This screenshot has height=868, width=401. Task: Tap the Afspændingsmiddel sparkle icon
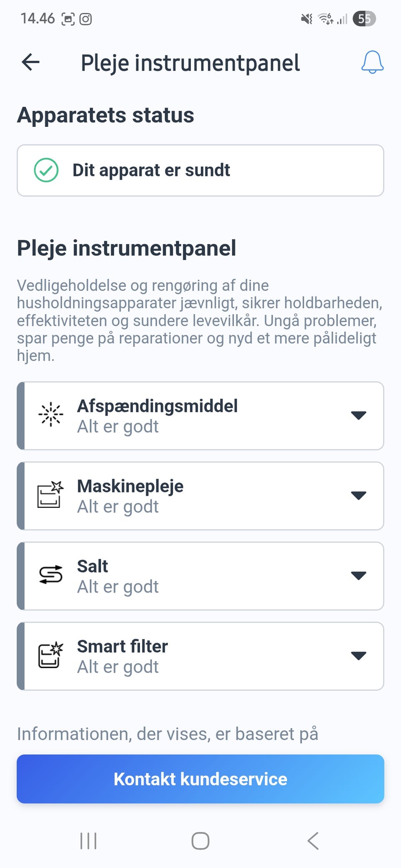coord(51,415)
